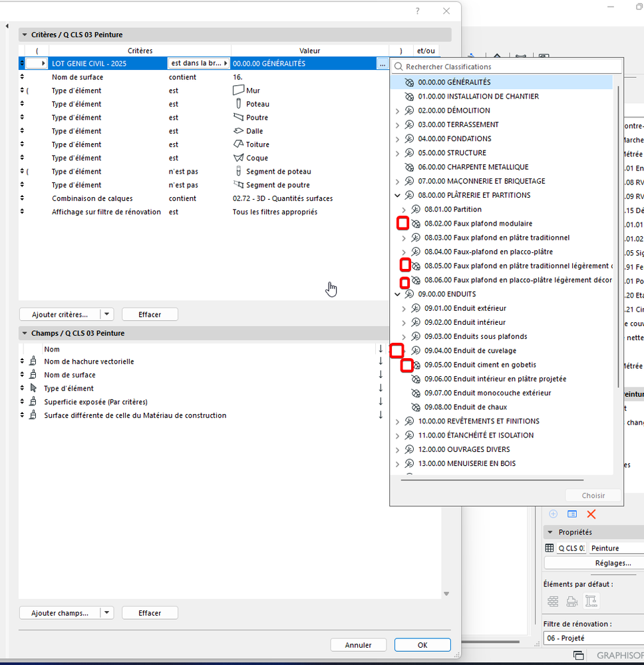Click arrow cursor icon beside Type d'élément field
This screenshot has width=644, height=665.
tap(33, 388)
